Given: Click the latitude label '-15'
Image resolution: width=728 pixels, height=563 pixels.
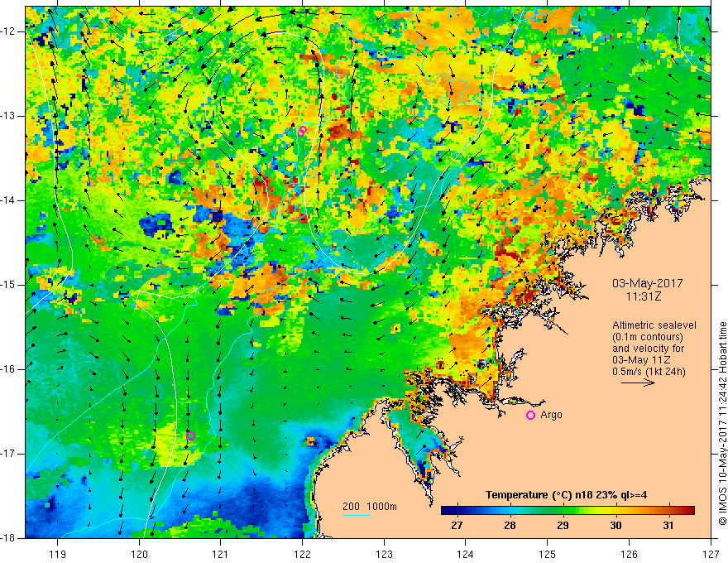Looking at the screenshot, I should (x=8, y=285).
